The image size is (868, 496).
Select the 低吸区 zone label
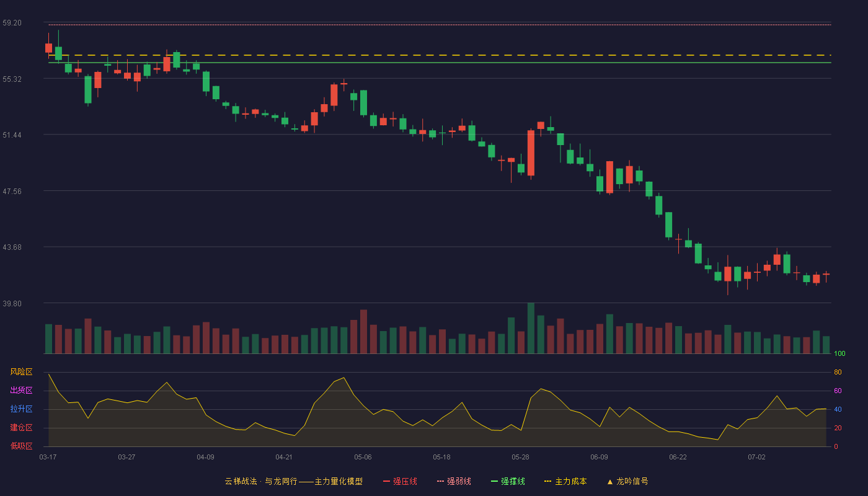click(21, 446)
